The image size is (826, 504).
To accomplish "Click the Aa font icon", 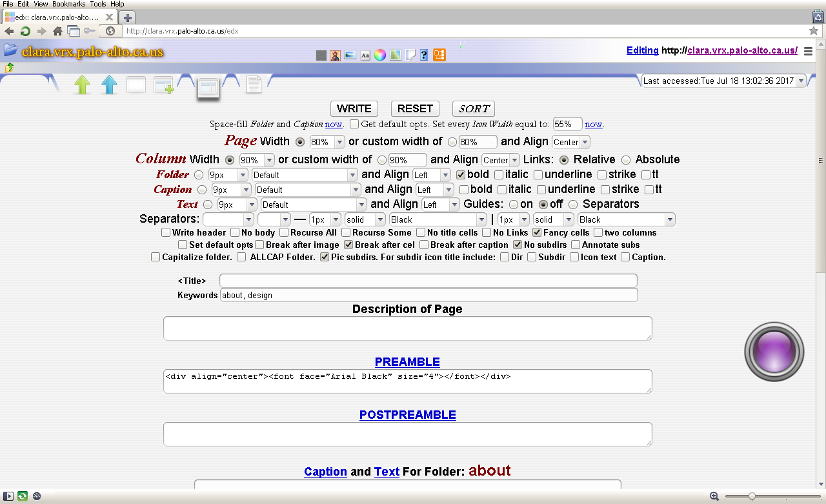I will [365, 55].
